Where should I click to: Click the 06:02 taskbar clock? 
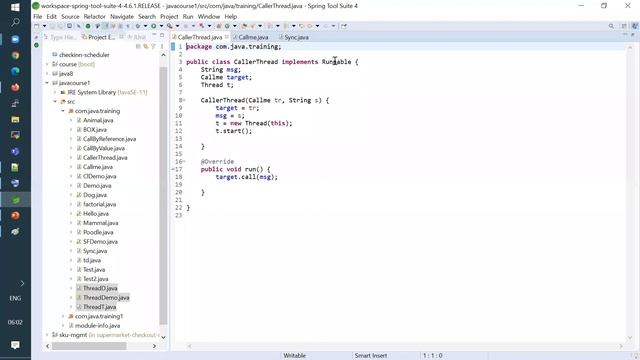(x=15, y=322)
